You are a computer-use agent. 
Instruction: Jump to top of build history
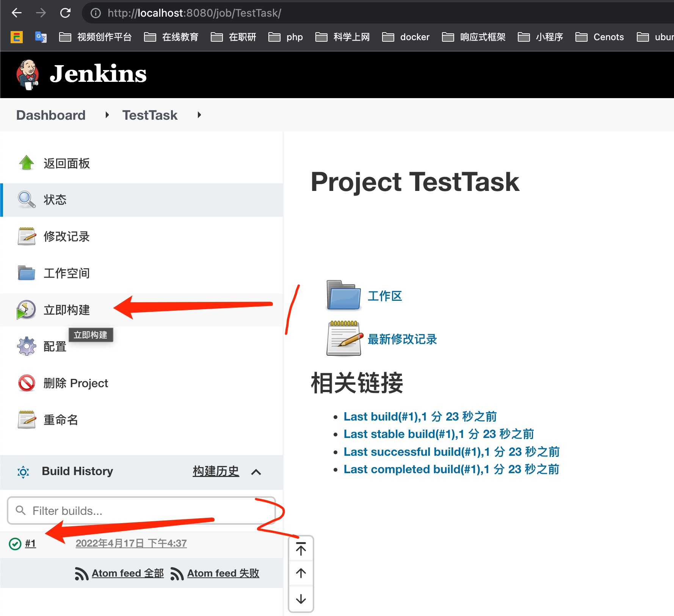[301, 549]
